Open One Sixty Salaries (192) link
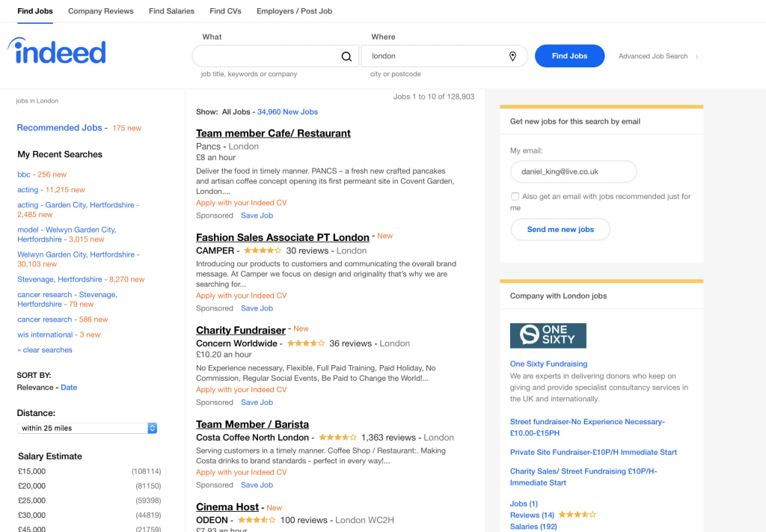Screen dimensions: 766x532 tap(533, 527)
